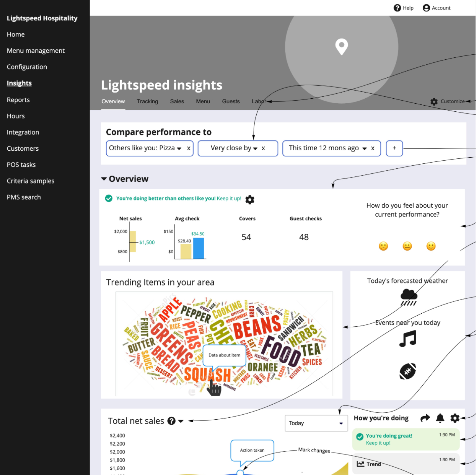The height and width of the screenshot is (475, 476).
Task: Open Hours in sidebar
Action: 16,116
